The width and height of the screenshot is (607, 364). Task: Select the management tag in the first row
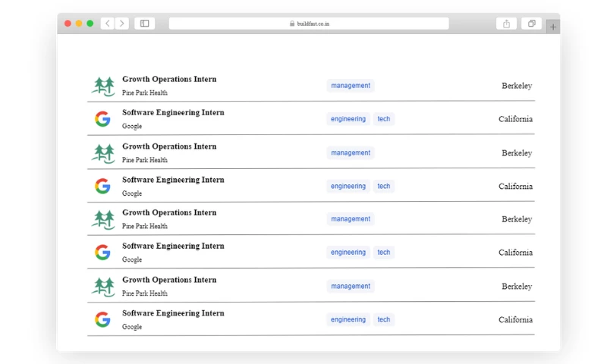pos(351,86)
